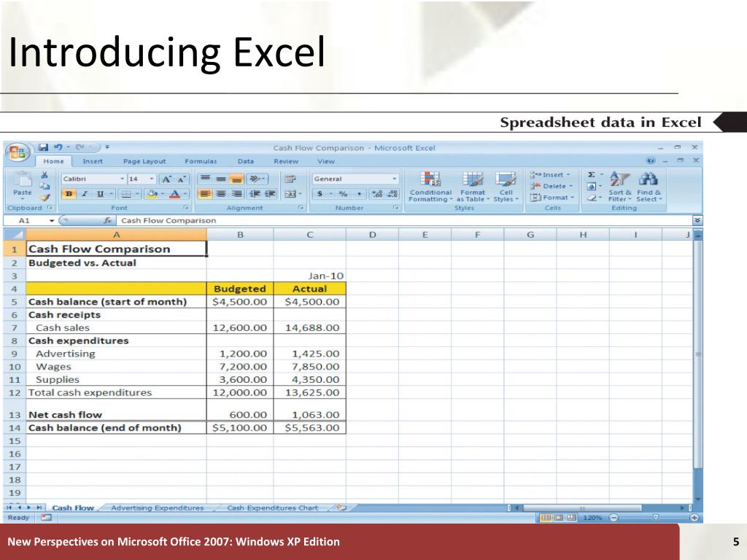Click the Find & Select button
This screenshot has width=747, height=560.
click(x=649, y=187)
